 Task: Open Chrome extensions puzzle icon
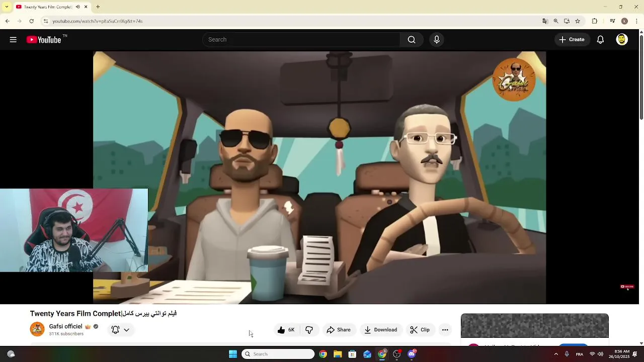[x=595, y=21]
